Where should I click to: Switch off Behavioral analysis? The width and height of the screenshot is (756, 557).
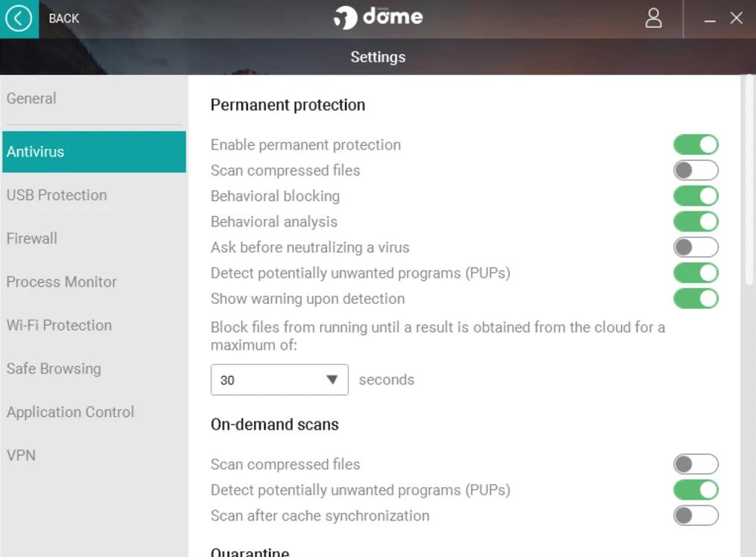[x=696, y=221]
